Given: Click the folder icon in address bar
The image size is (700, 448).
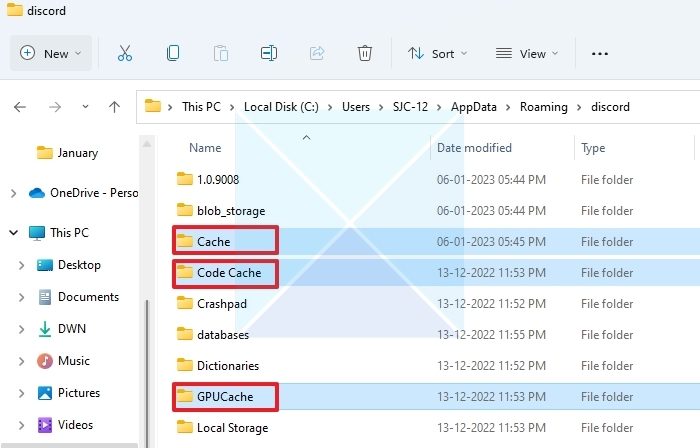Looking at the screenshot, I should 153,106.
